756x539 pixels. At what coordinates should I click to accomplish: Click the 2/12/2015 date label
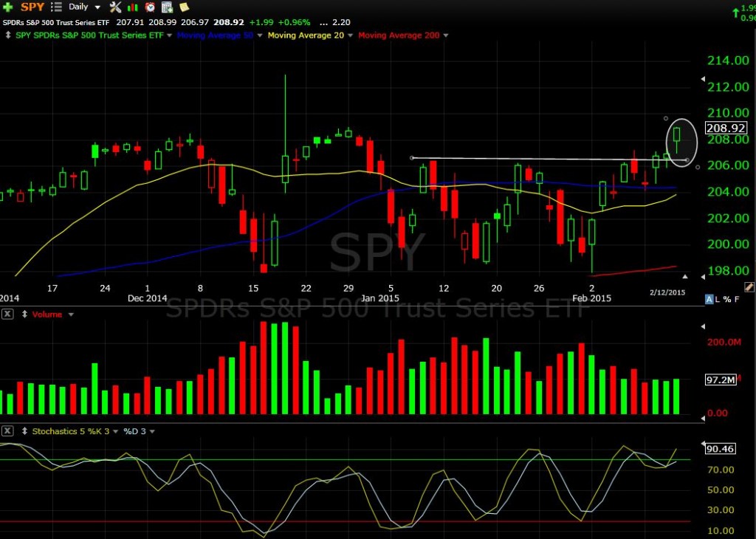click(x=667, y=292)
